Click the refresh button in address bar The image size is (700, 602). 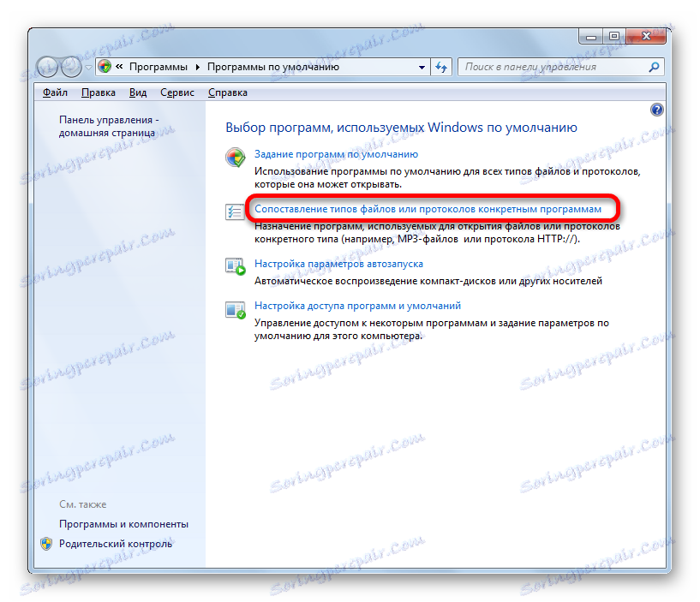click(441, 68)
